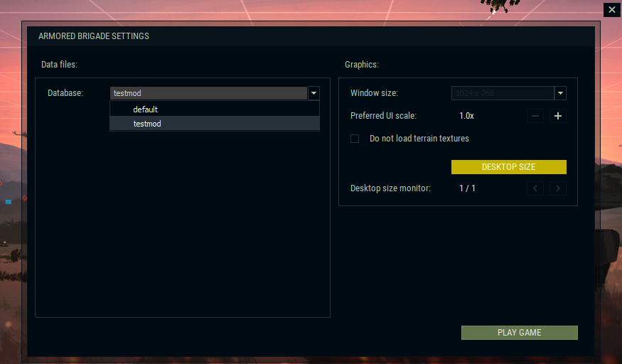
Task: Click the 'Armored Brigade Settings' title
Action: coord(94,36)
